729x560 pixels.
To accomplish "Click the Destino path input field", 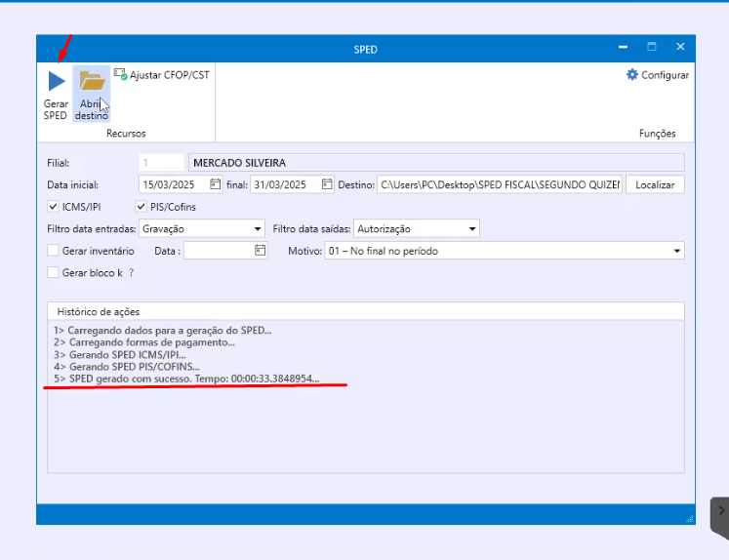I will coord(499,184).
